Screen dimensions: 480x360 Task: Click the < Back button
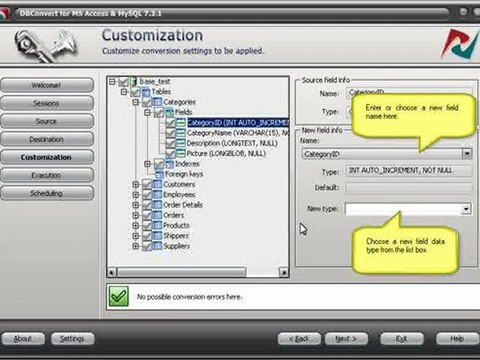pyautogui.click(x=299, y=339)
